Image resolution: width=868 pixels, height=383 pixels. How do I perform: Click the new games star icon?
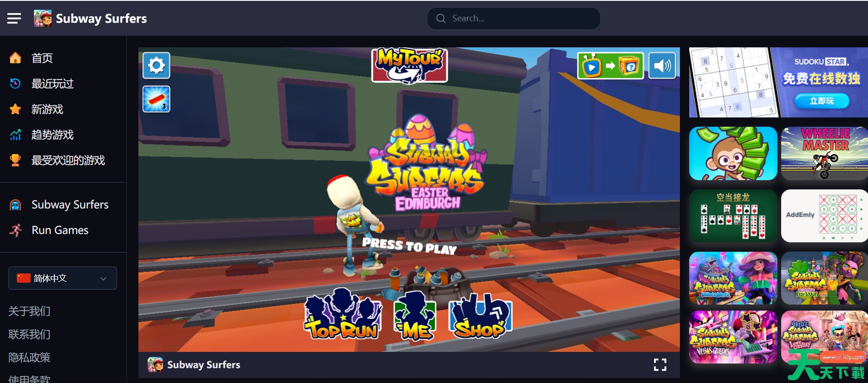tap(15, 109)
